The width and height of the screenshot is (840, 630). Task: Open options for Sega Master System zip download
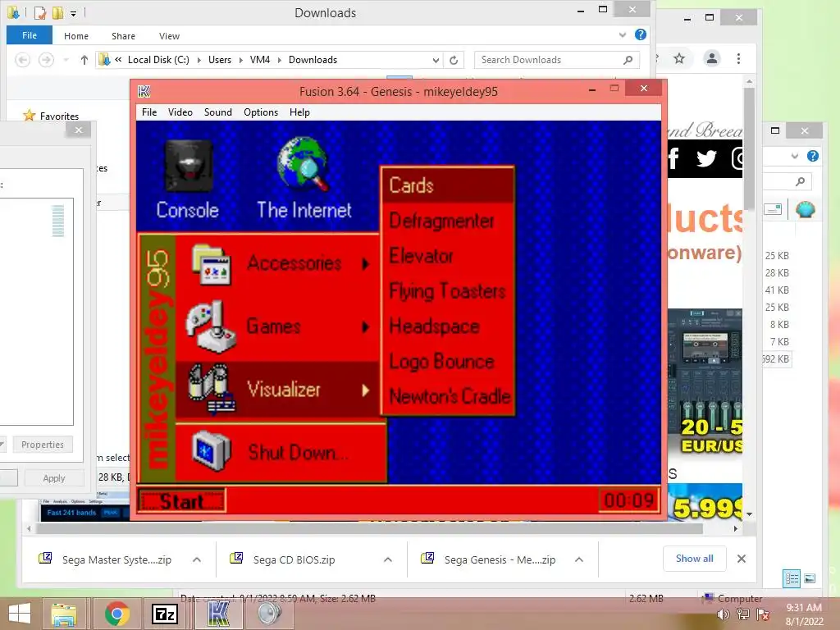[197, 559]
